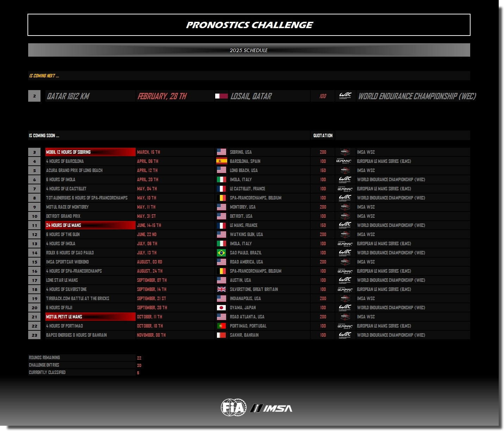Click the Portugal flag beside Portimao, Portugal
Viewport: 504px width, 431px height.
coord(222,326)
